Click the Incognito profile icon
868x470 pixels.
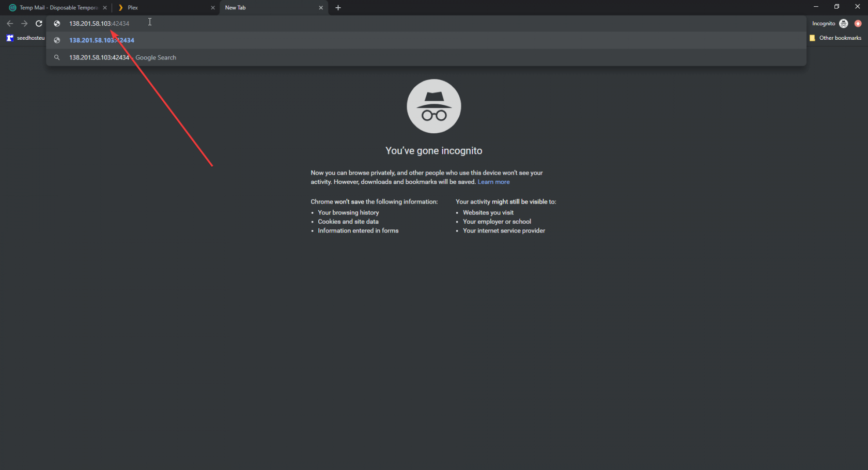click(844, 23)
